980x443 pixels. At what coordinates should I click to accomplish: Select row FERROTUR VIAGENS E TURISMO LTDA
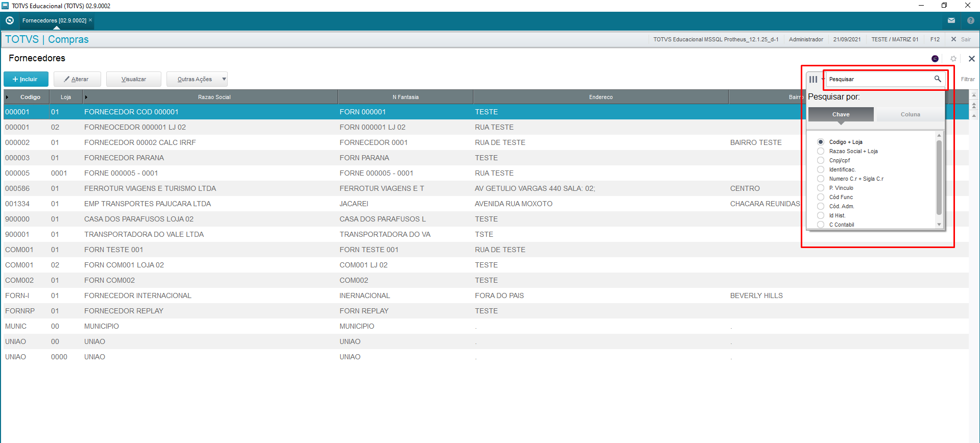coord(486,188)
